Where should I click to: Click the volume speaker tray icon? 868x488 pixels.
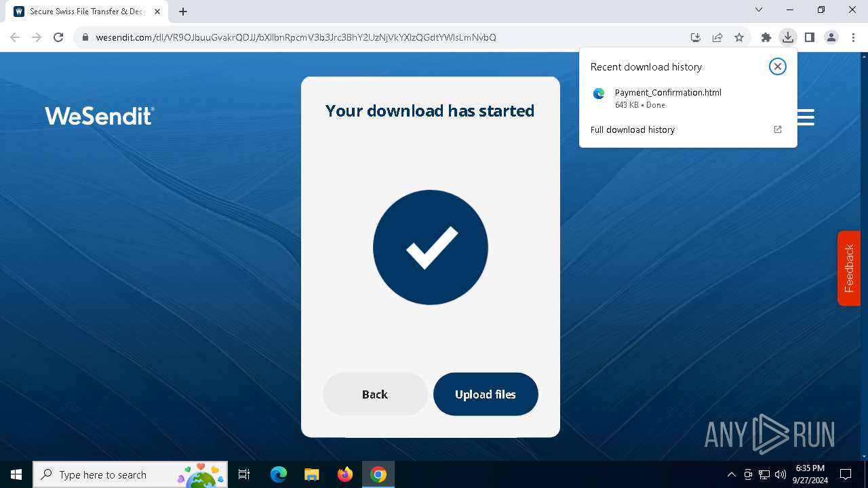(781, 474)
